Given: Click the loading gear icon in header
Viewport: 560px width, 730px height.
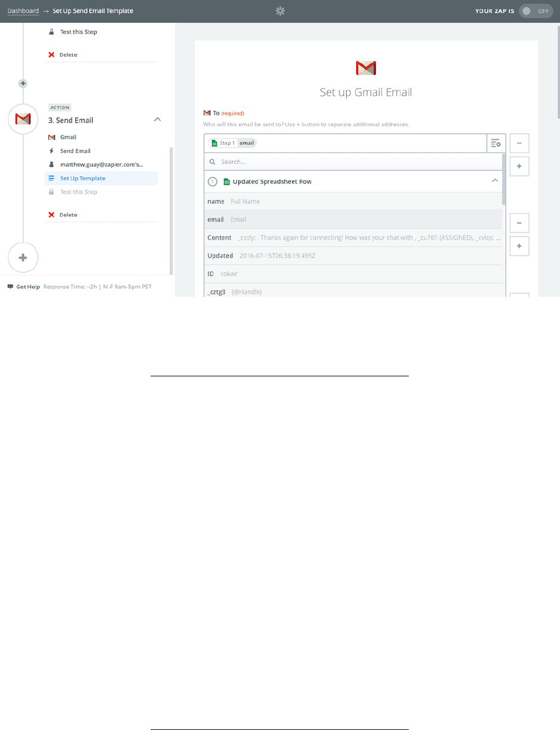Looking at the screenshot, I should pyautogui.click(x=280, y=11).
